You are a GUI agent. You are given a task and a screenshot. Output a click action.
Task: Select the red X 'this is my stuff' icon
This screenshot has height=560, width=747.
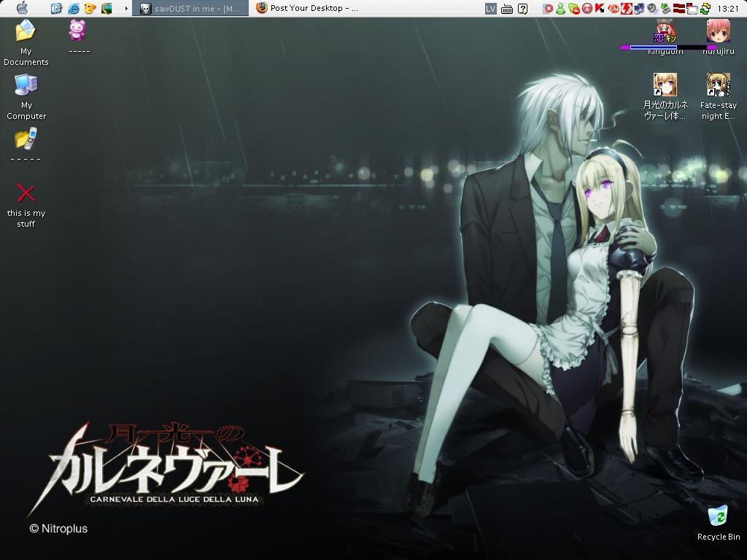[x=26, y=205]
